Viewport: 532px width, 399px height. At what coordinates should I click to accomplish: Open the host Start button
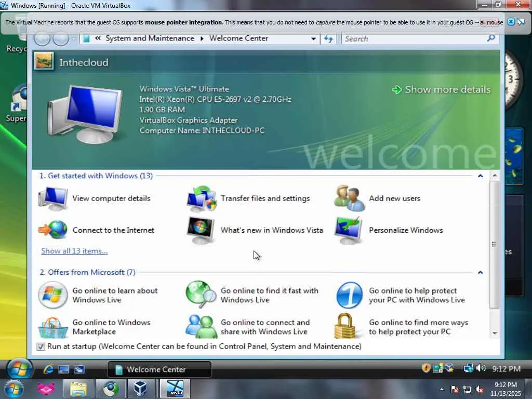click(x=14, y=389)
